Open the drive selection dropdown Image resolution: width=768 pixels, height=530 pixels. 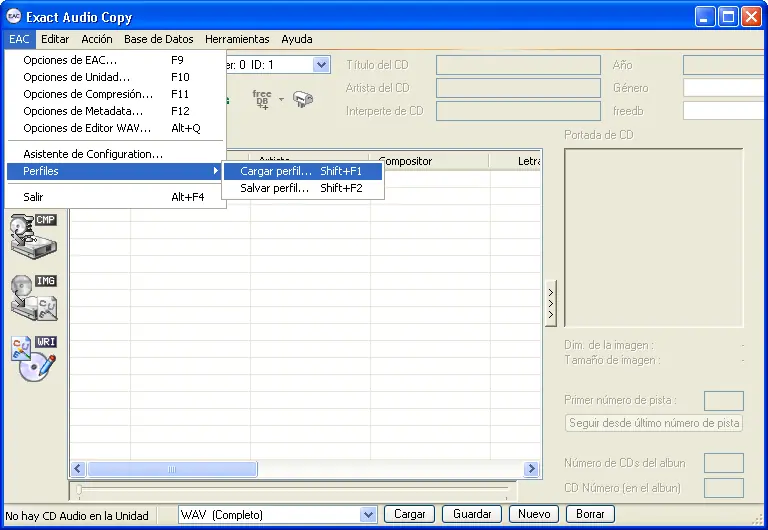point(321,65)
